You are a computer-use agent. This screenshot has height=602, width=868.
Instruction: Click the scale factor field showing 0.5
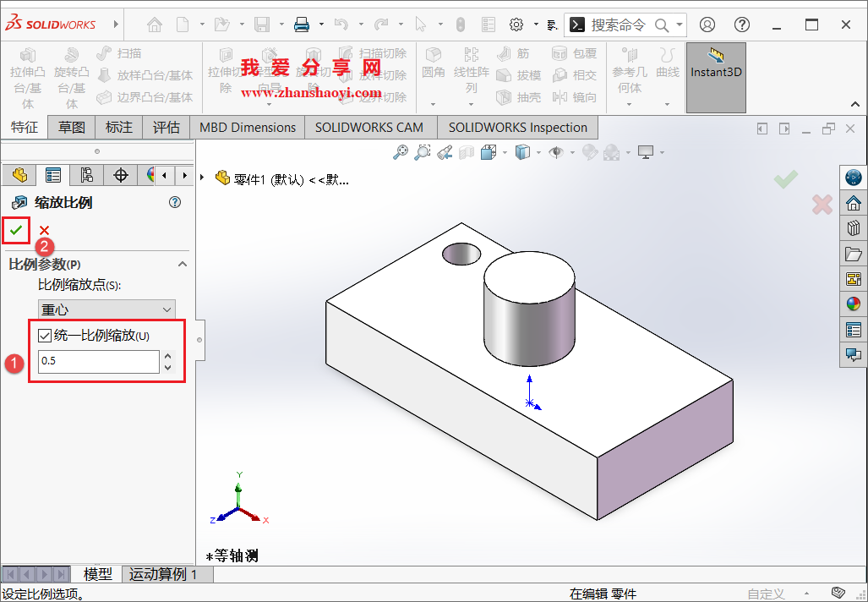(x=99, y=361)
